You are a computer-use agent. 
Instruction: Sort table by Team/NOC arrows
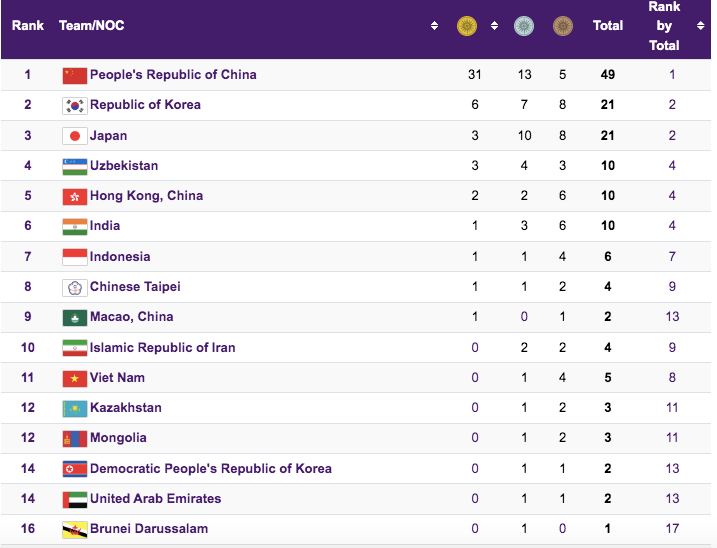coord(434,26)
